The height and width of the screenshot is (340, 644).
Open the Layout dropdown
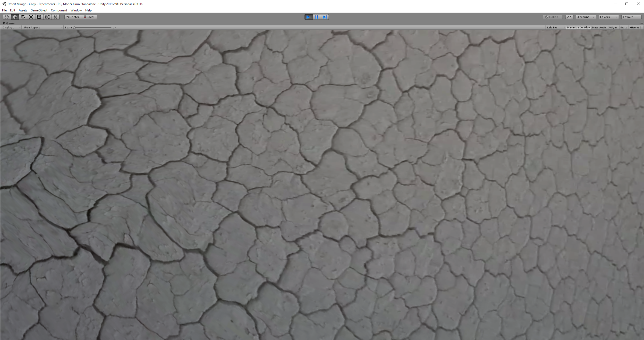pyautogui.click(x=631, y=17)
